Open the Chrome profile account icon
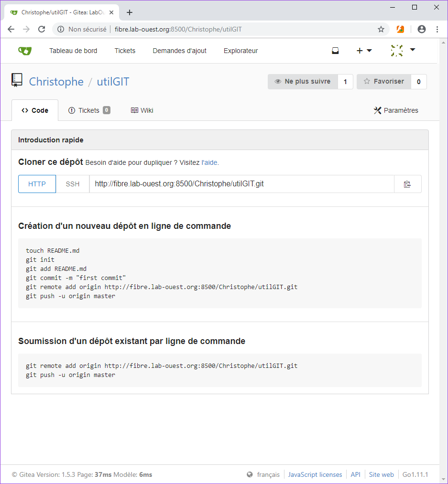Screen dimensions: 448x484 pyautogui.click(x=421, y=29)
